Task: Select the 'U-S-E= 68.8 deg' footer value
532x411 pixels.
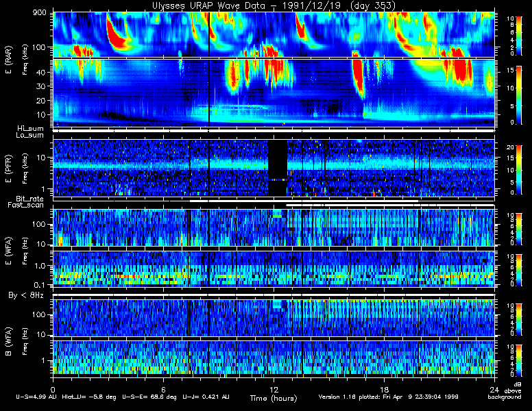Action: [149, 397]
